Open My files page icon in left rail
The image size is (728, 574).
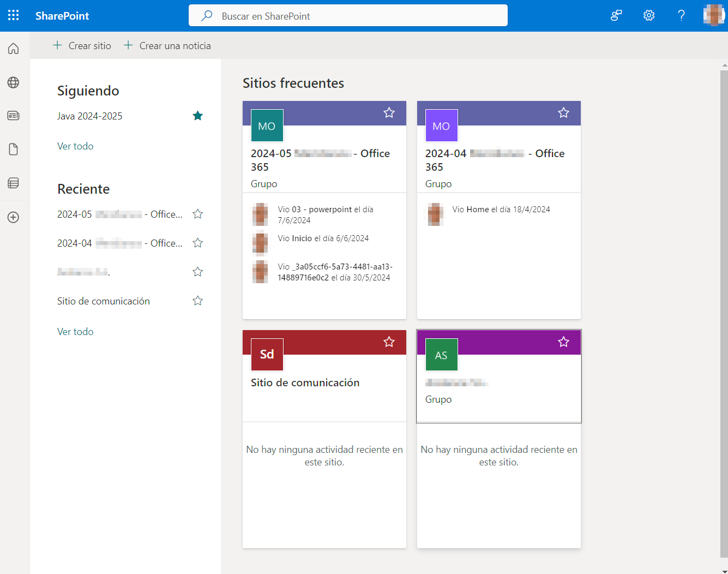tap(14, 150)
